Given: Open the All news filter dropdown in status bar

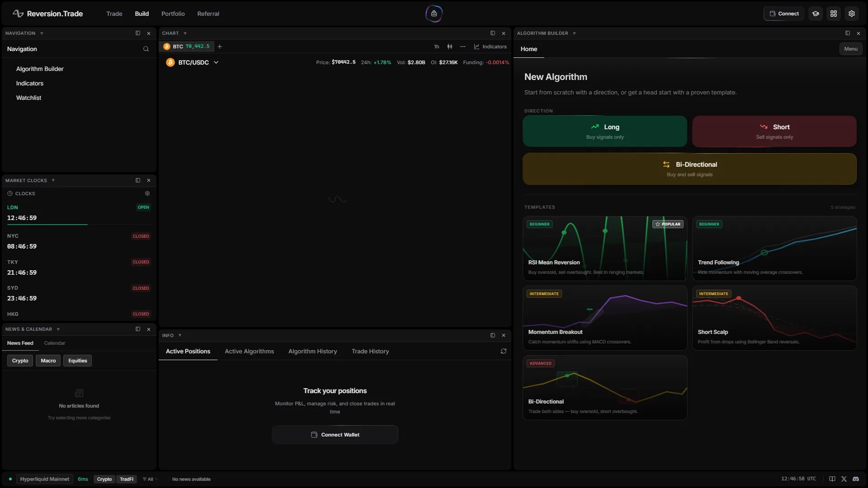Looking at the screenshot, I should click(150, 479).
